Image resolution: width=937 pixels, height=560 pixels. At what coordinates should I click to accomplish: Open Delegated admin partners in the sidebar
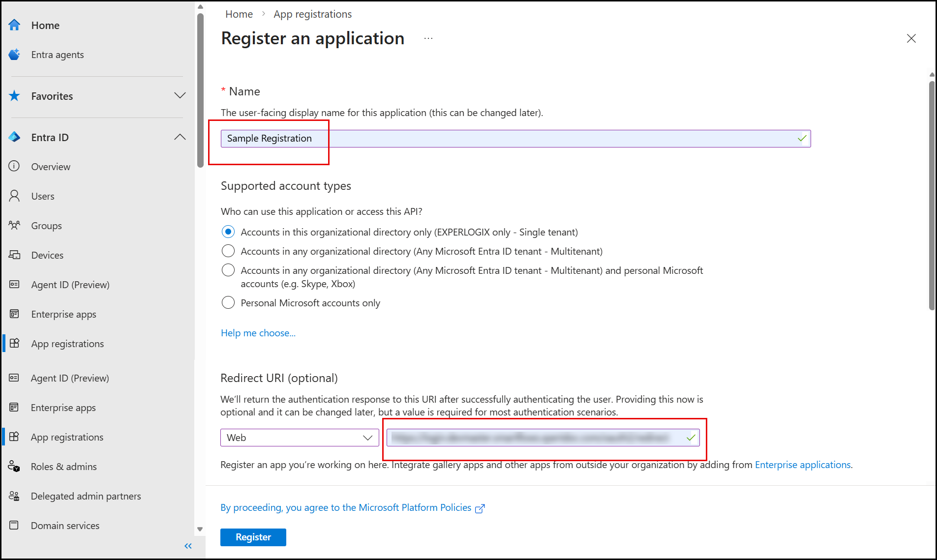[x=86, y=496]
